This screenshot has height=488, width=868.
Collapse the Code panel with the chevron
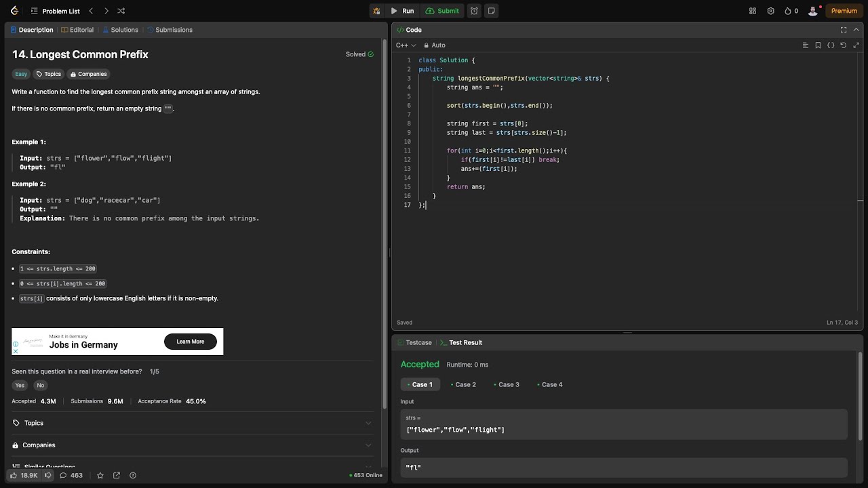click(x=856, y=30)
